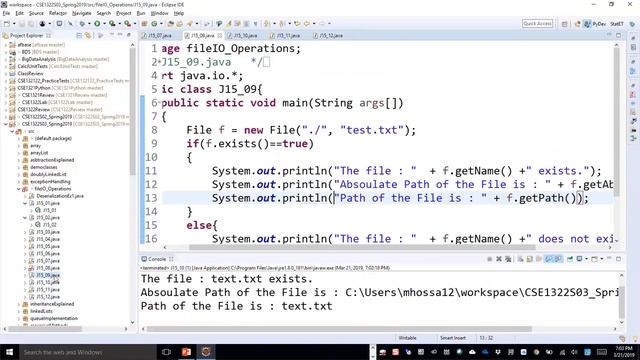
Task: Click the Eclipse icon in taskbar
Action: (206, 352)
